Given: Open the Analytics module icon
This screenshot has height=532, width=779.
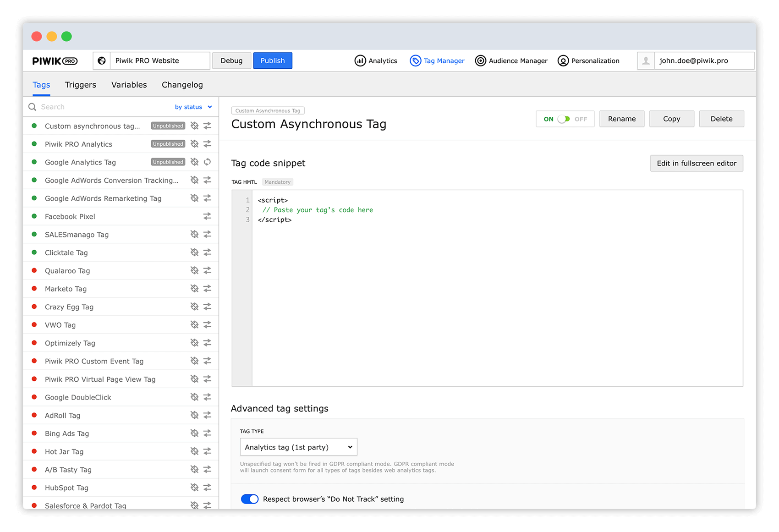Looking at the screenshot, I should (361, 60).
